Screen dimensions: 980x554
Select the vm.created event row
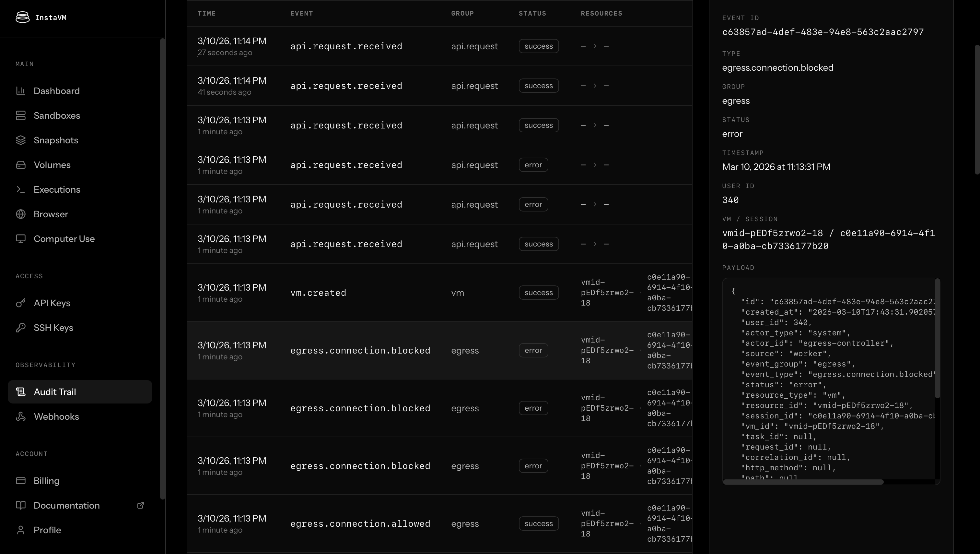click(318, 293)
